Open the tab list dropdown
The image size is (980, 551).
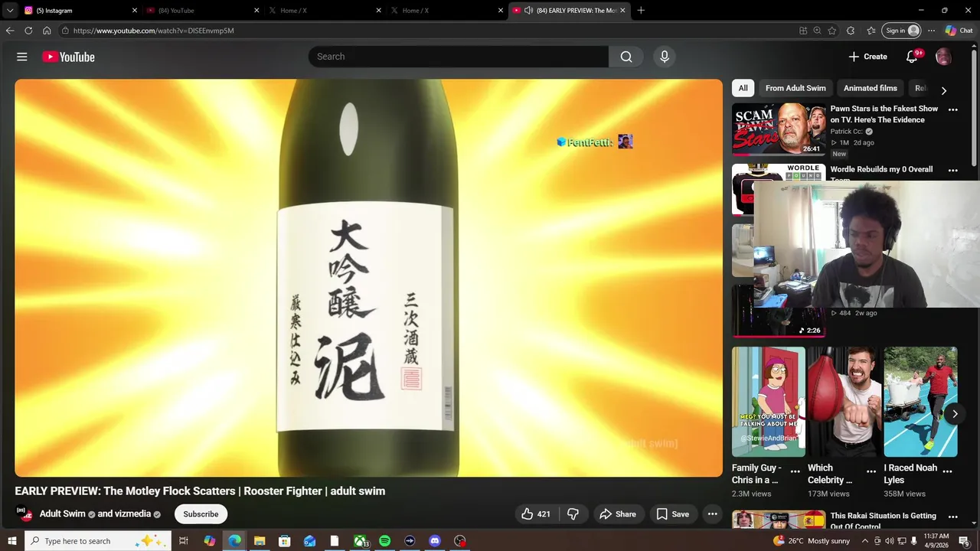pos(10,11)
